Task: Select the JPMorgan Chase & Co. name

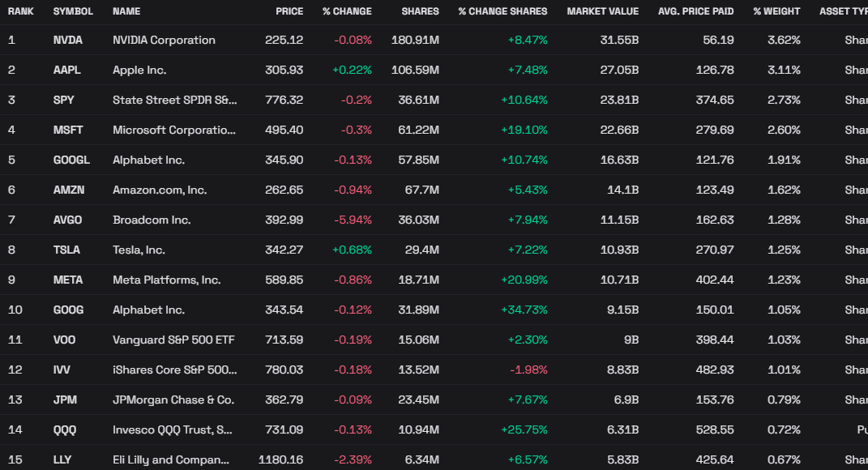Action: click(x=173, y=399)
